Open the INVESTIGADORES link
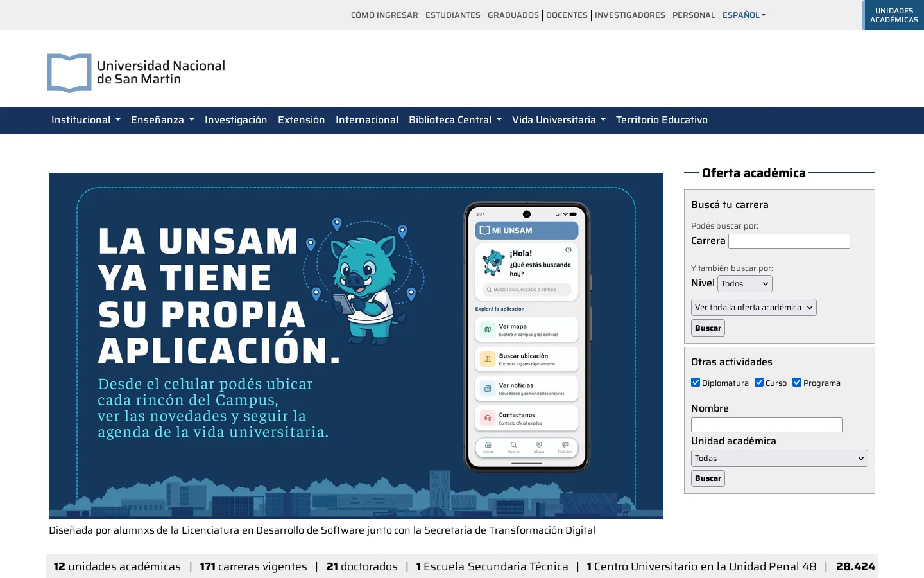This screenshot has width=924, height=578. tap(630, 15)
